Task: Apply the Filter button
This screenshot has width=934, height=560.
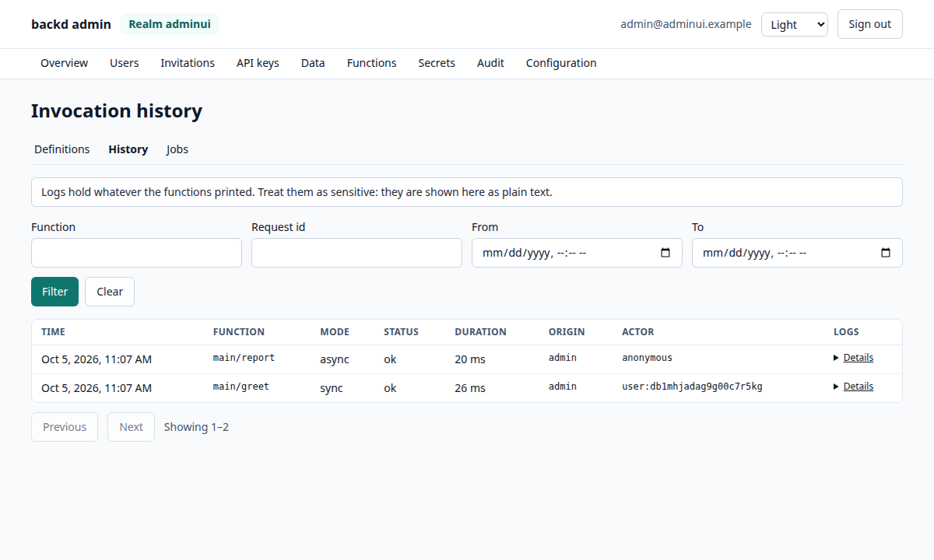Action: pyautogui.click(x=54, y=292)
